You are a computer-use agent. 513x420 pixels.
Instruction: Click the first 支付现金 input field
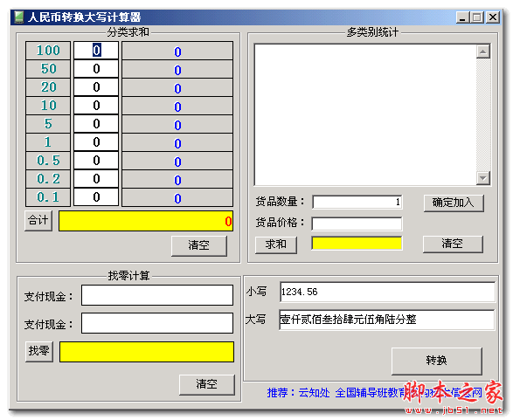click(x=157, y=295)
